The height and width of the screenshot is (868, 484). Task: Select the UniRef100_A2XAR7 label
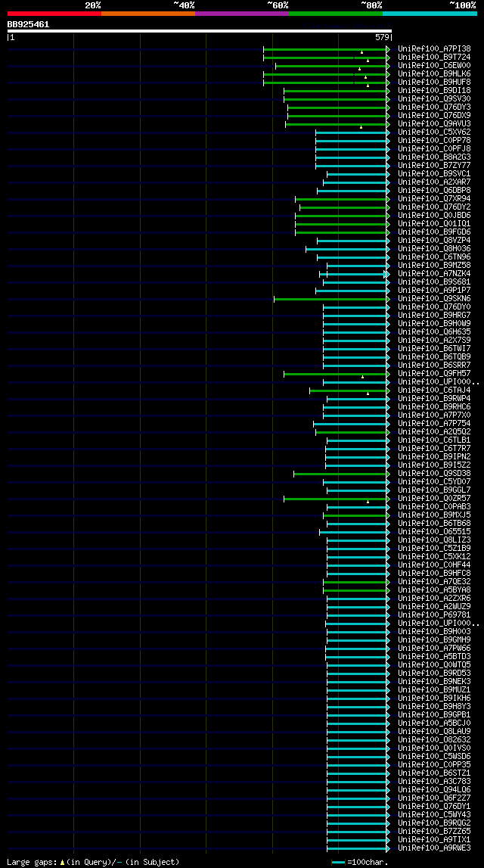tap(434, 182)
